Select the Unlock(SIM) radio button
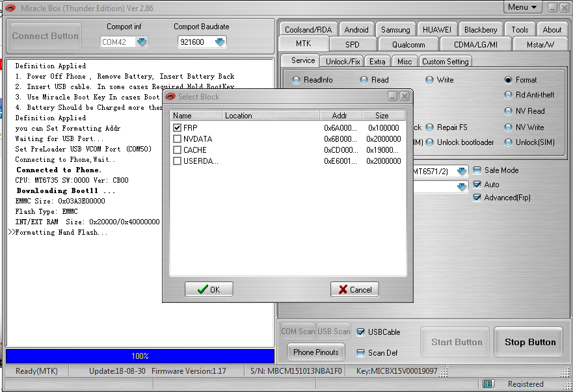The image size is (573, 392). [x=508, y=142]
